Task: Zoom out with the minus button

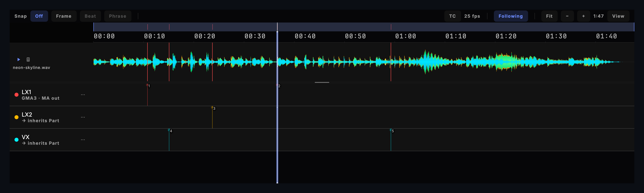Action: tap(567, 16)
